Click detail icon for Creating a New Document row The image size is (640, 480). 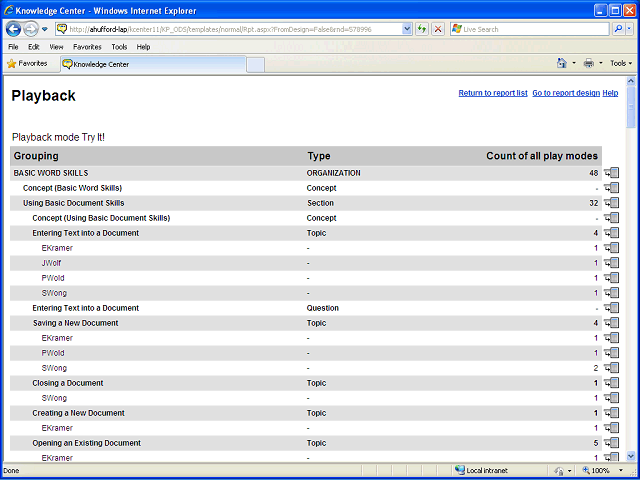point(612,413)
